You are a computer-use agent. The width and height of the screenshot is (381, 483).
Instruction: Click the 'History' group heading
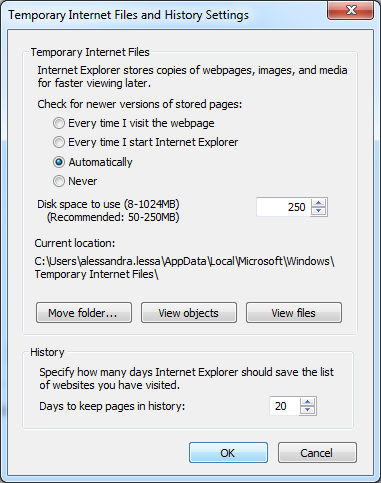(47, 352)
